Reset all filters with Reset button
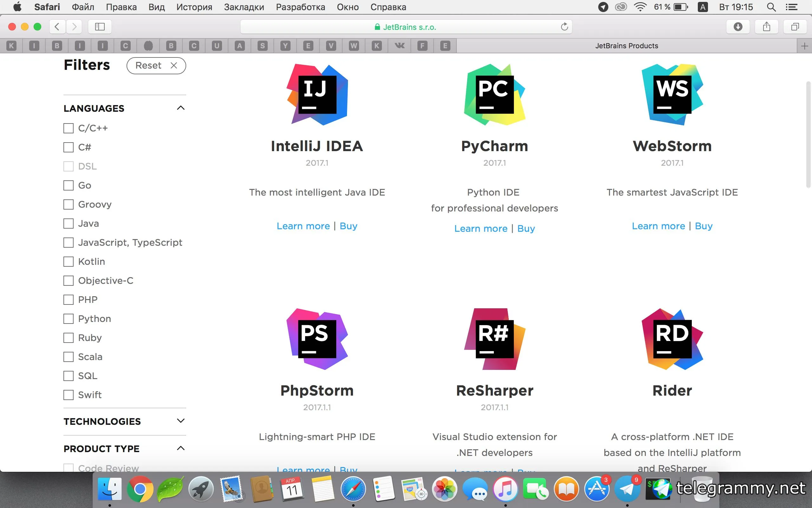Screen dimensions: 812x508 pos(156,65)
